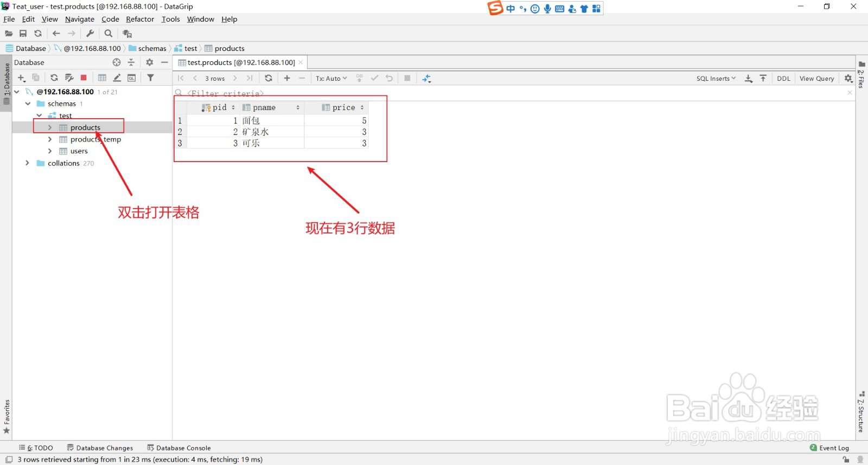Open the Database Changes tool window
Screen dimensions: 868x465
tap(100, 448)
